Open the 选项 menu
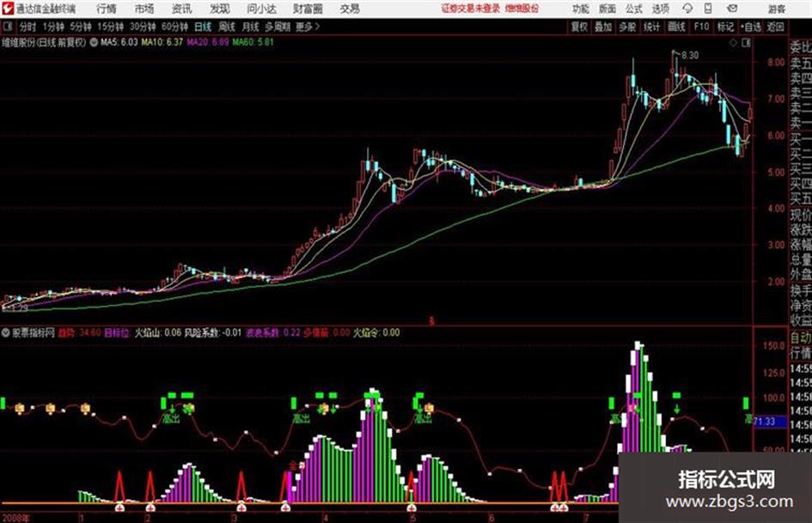The height and width of the screenshot is (523, 812). pyautogui.click(x=660, y=9)
